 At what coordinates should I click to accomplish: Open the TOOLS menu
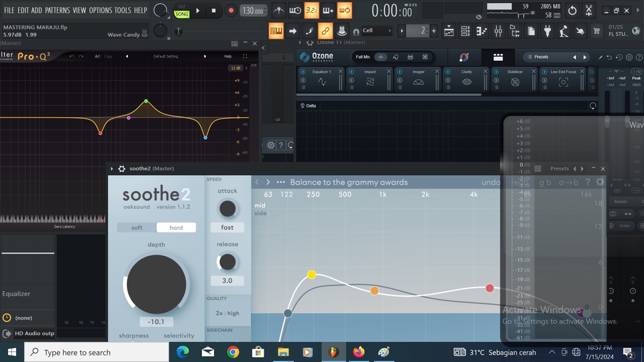pos(122,11)
